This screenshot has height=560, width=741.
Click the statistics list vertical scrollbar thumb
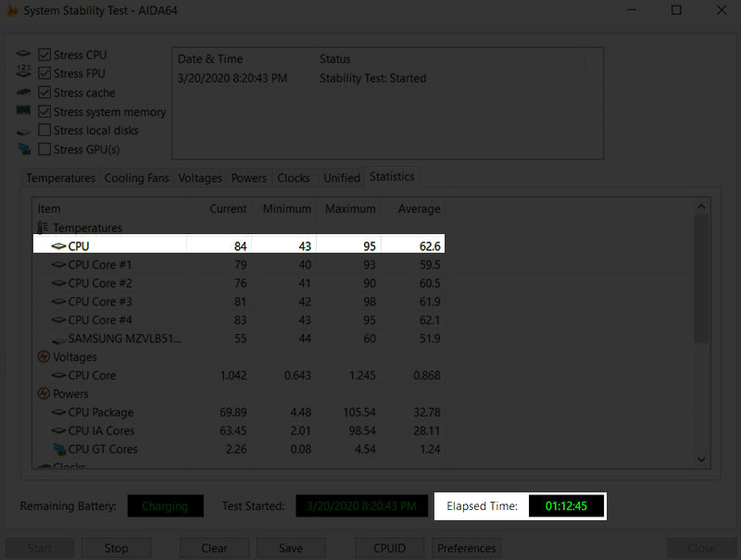pyautogui.click(x=701, y=279)
